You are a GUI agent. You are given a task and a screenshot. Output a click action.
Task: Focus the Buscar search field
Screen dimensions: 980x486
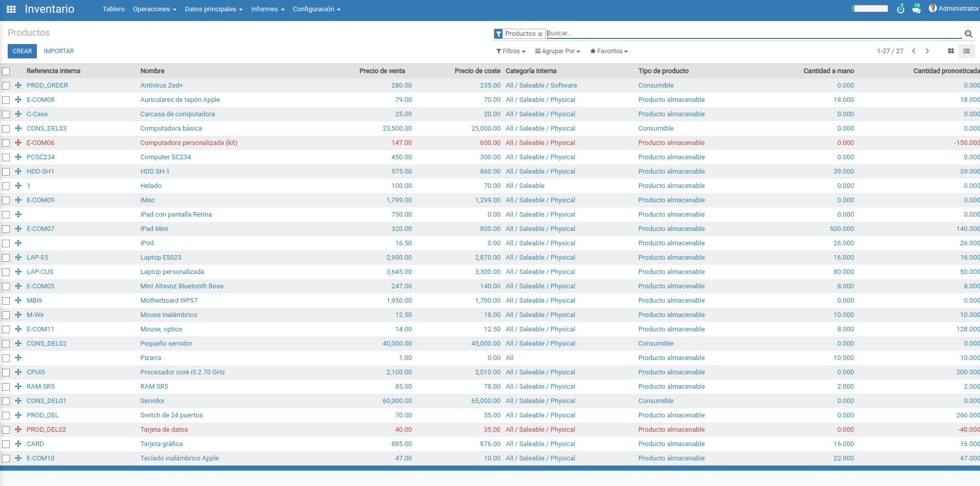[x=754, y=33]
